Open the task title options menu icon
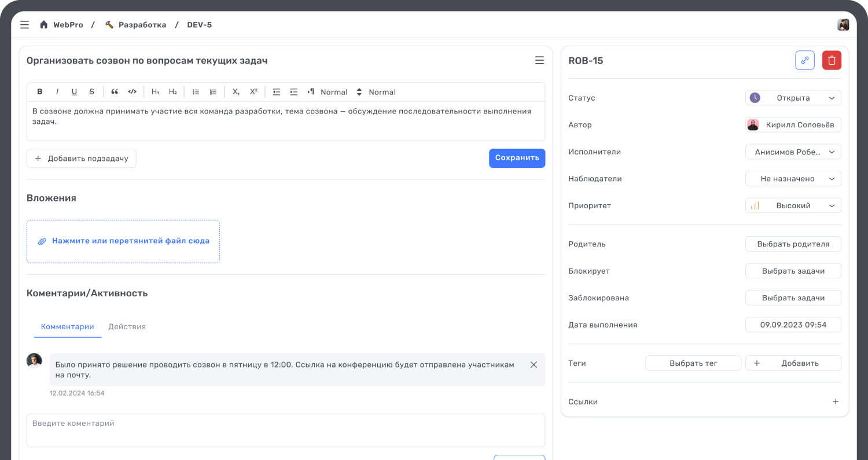Viewport: 868px width, 460px height. 539,60
